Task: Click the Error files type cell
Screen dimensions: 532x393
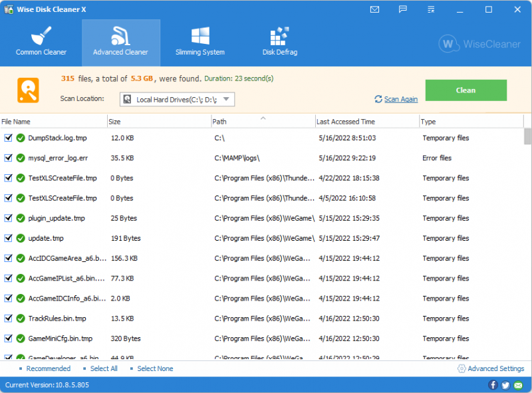Action: click(x=437, y=158)
